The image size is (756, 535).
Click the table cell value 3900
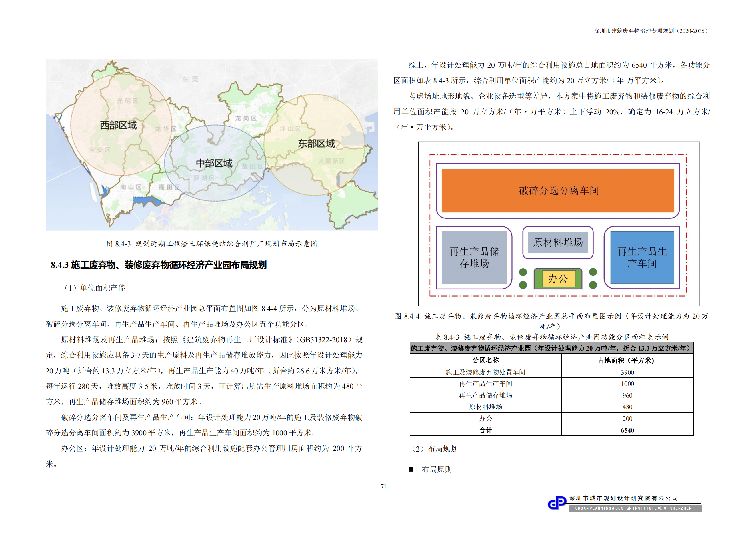coord(627,372)
